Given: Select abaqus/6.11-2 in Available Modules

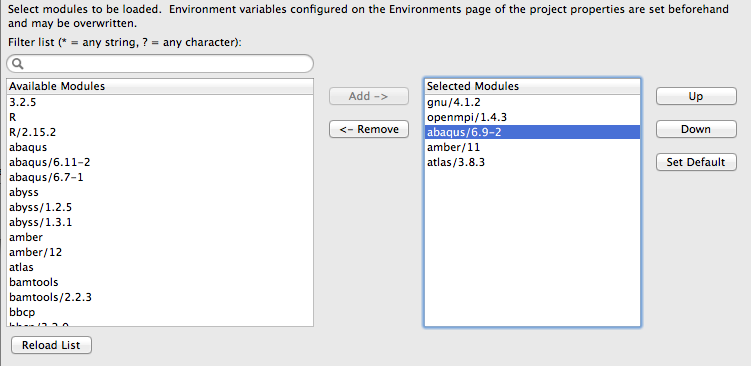Looking at the screenshot, I should [160, 162].
